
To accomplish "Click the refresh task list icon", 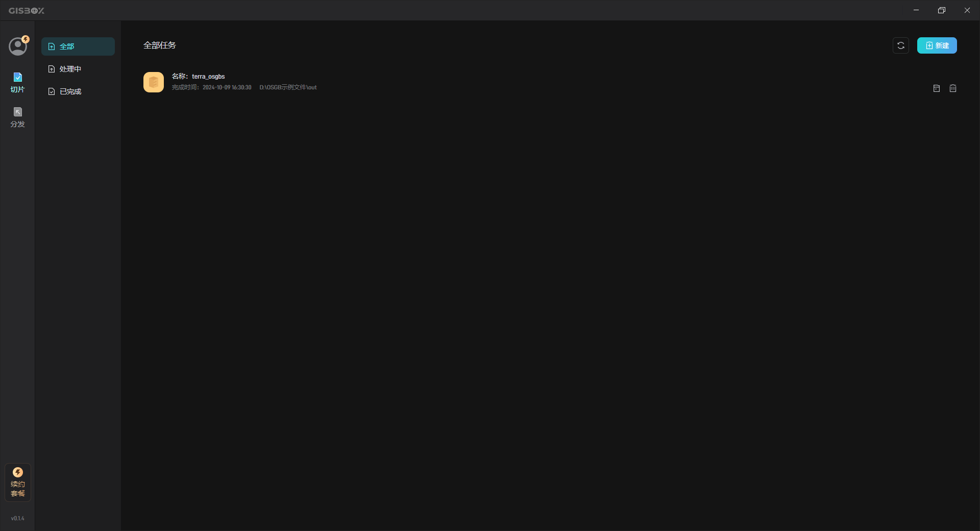I will (901, 45).
